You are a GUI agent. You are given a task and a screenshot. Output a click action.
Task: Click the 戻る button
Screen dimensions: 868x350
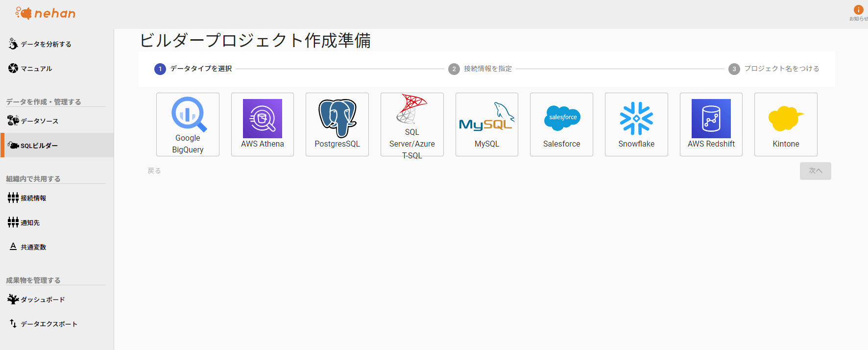(x=154, y=171)
